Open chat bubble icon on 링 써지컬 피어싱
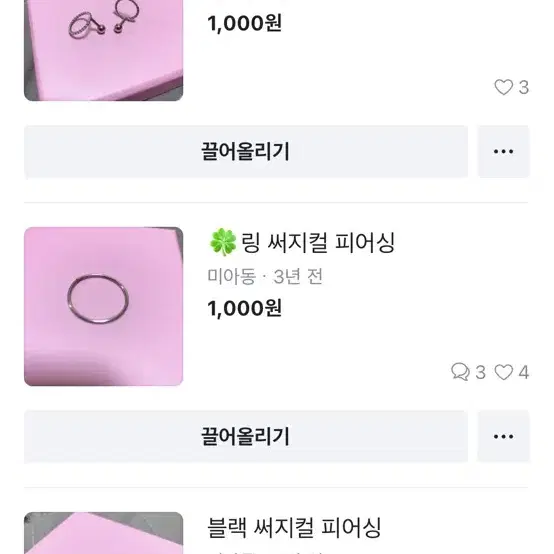The image size is (554, 554). pyautogui.click(x=460, y=372)
